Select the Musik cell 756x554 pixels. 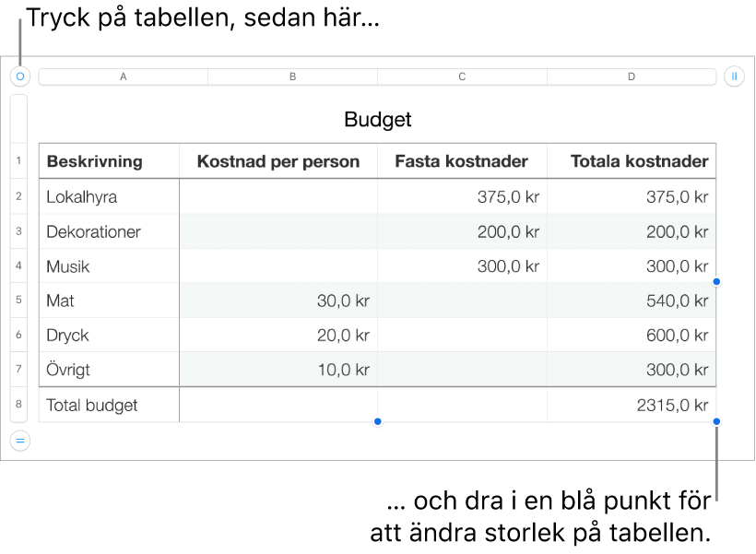[x=110, y=266]
